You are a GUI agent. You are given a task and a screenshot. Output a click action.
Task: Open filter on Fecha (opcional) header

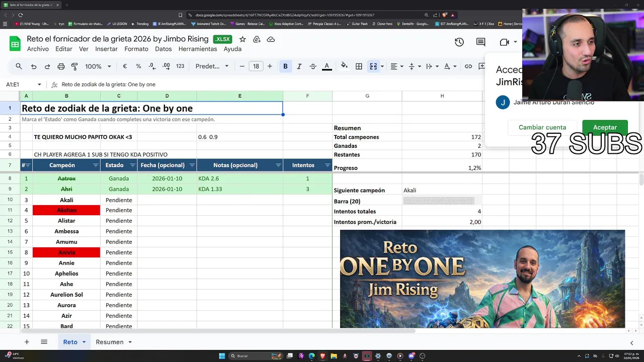coord(192,165)
